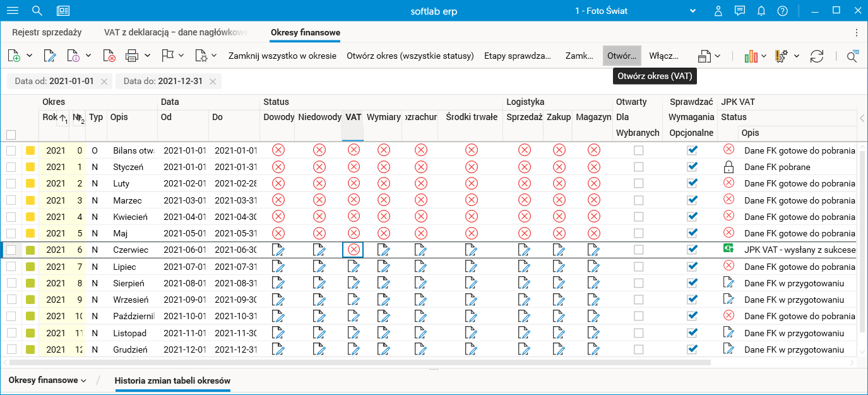Toggle Sprawdzać checkbox for Luty
The image size is (868, 395).
[x=692, y=183]
